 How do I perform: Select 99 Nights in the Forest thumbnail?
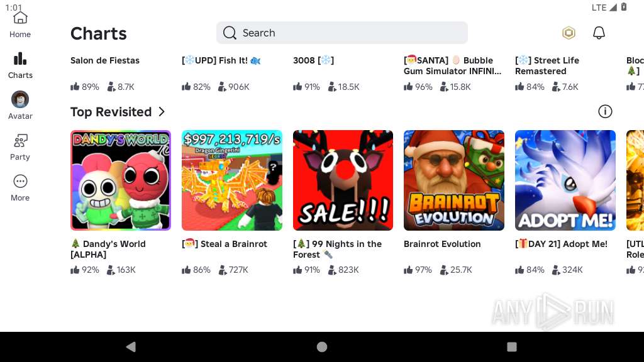(x=343, y=180)
